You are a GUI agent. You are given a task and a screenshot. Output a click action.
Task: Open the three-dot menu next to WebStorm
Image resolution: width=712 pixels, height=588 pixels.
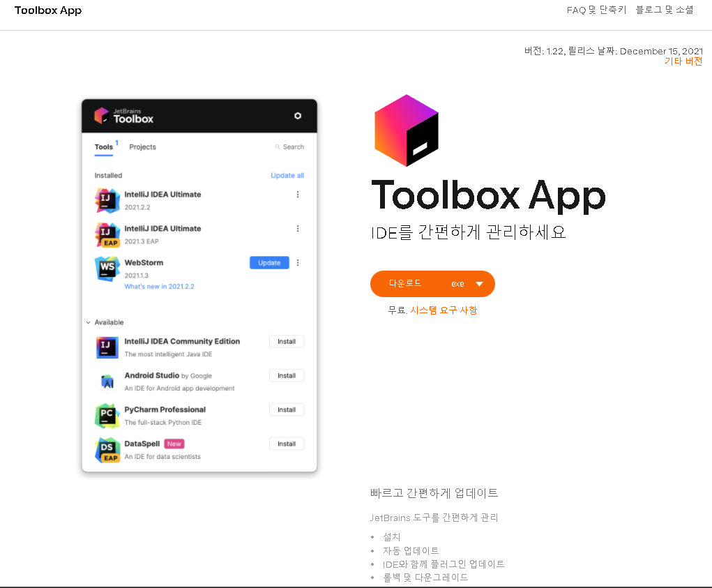[298, 262]
